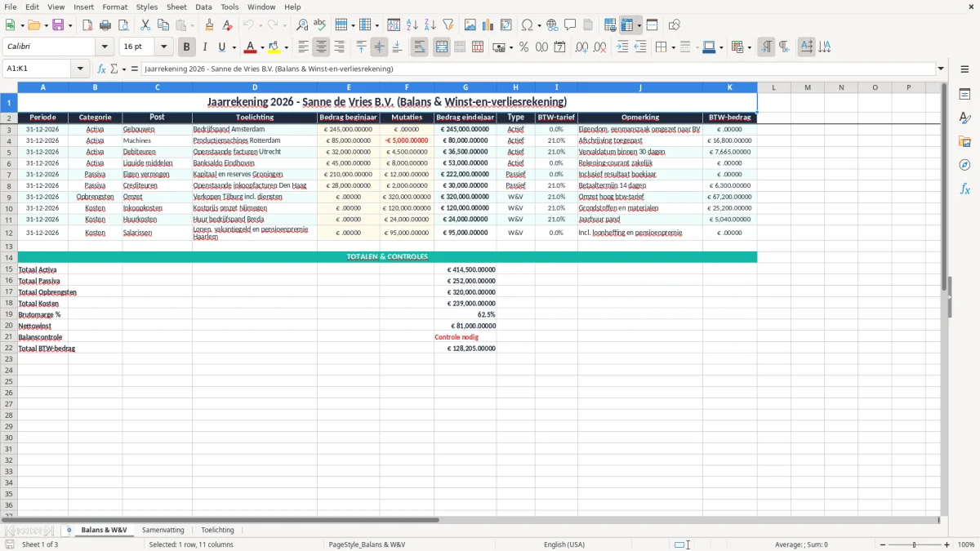The width and height of the screenshot is (980, 551).
Task: Click the zoom in plus button
Action: pyautogui.click(x=947, y=544)
